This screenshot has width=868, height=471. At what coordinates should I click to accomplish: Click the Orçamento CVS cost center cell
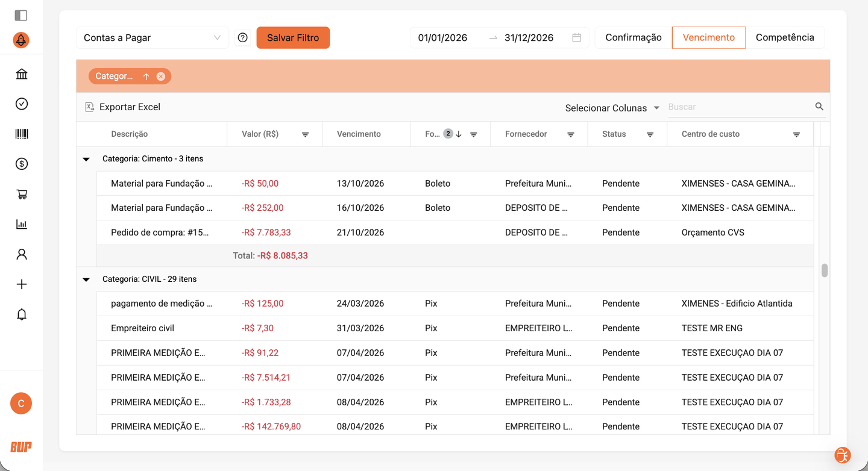click(x=713, y=232)
